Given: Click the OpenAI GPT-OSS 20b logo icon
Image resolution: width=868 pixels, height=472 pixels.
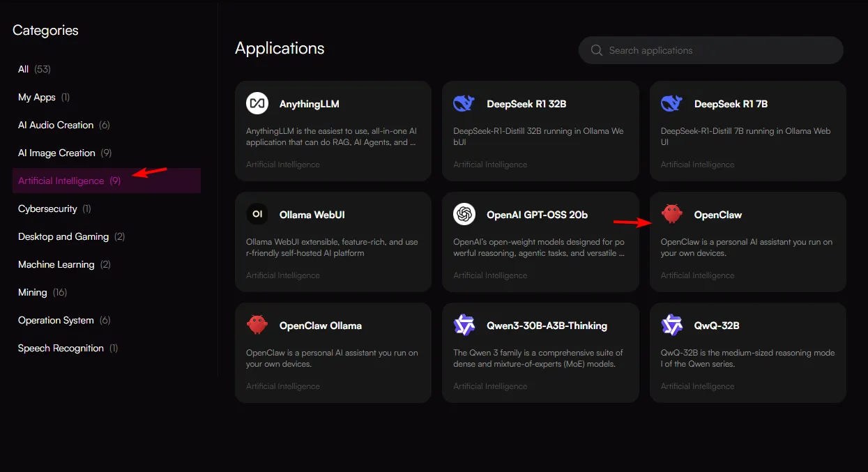Looking at the screenshot, I should point(464,214).
